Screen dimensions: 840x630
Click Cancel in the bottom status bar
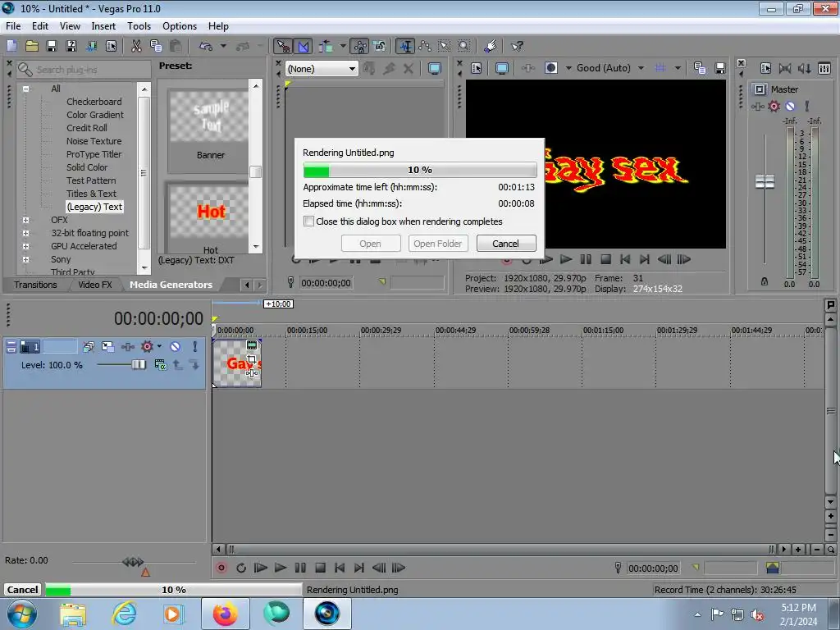(x=22, y=590)
